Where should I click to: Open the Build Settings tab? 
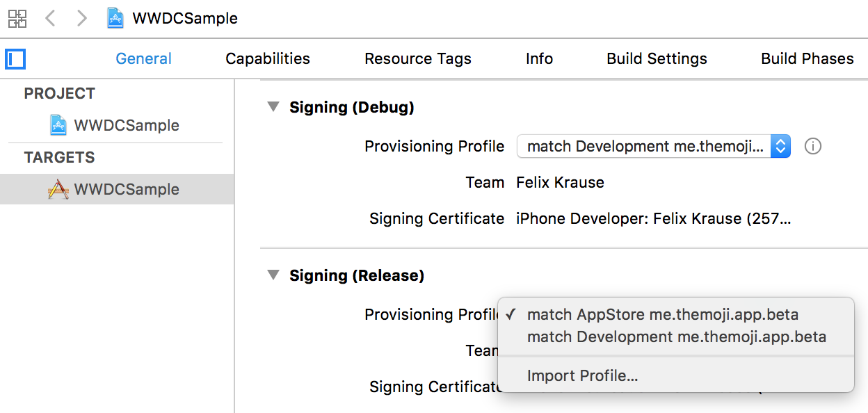tap(657, 59)
